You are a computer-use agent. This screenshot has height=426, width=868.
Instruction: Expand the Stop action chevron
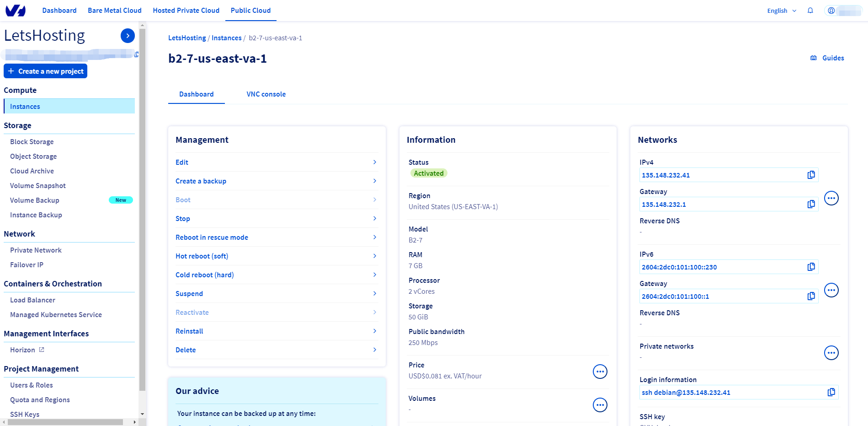375,218
